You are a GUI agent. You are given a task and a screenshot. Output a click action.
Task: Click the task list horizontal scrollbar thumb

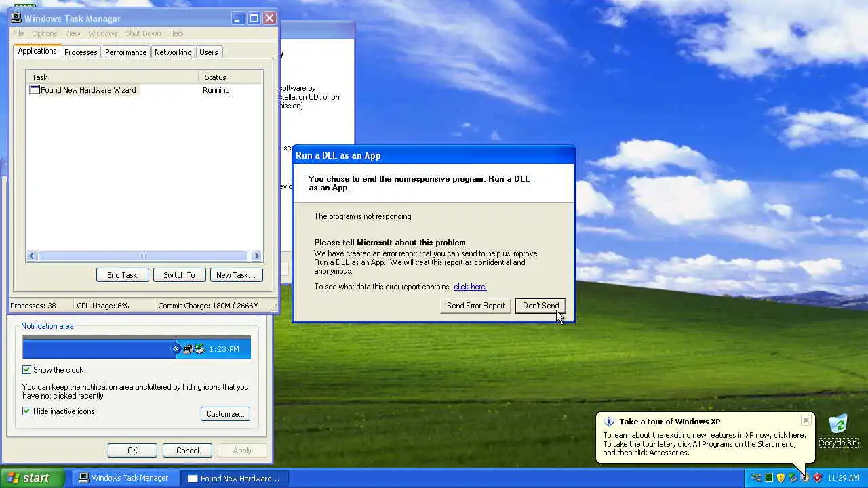click(143, 256)
